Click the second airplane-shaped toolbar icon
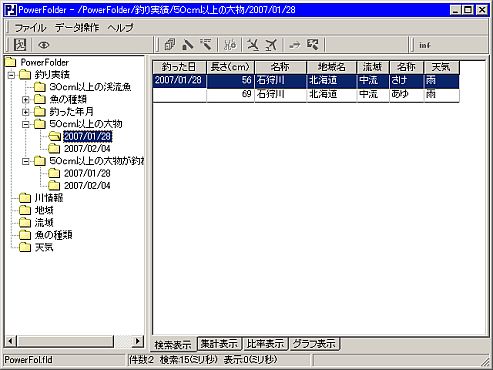This screenshot has width=493, height=370. [x=271, y=45]
